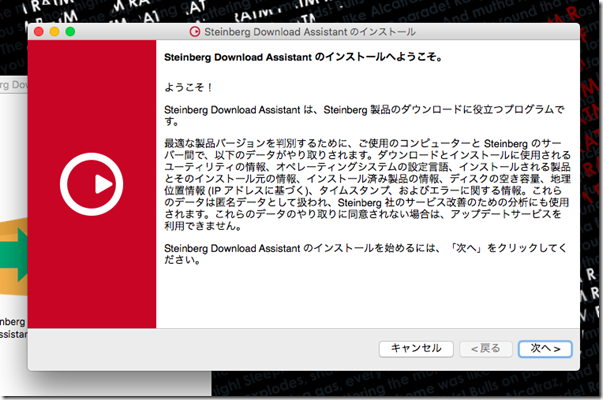Click the title bar text Steinberg Download Assistant のインストール
This screenshot has height=400, width=603.
pos(310,32)
